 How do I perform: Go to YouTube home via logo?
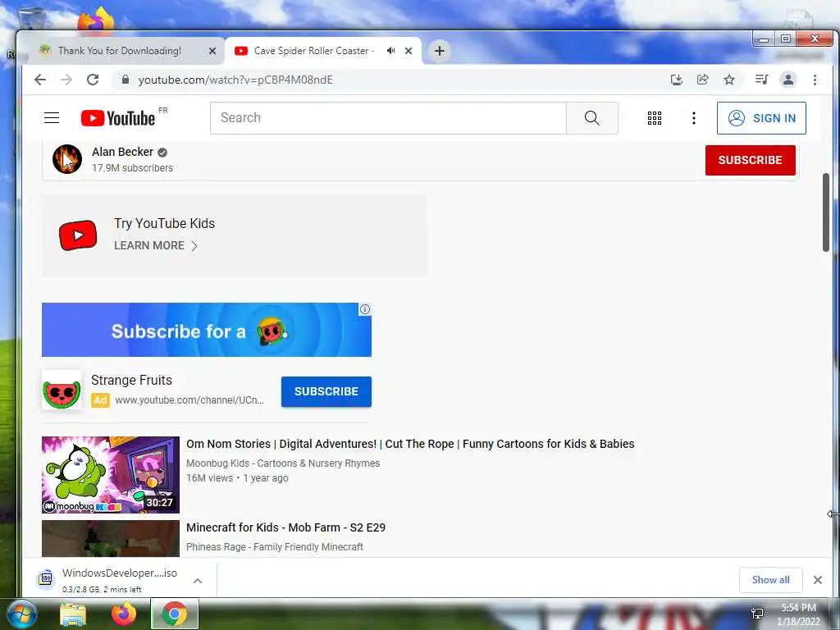118,118
